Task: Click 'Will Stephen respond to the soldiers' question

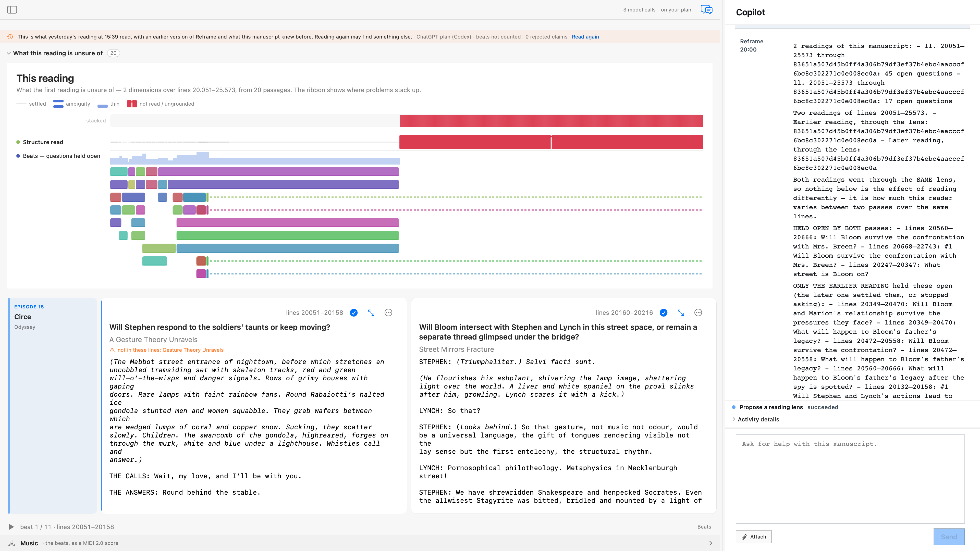Action: click(x=219, y=327)
